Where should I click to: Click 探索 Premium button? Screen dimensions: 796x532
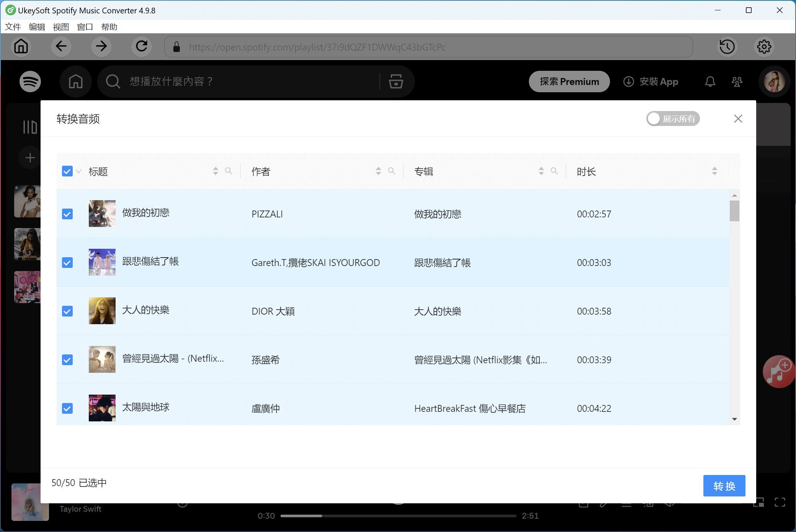(x=569, y=81)
